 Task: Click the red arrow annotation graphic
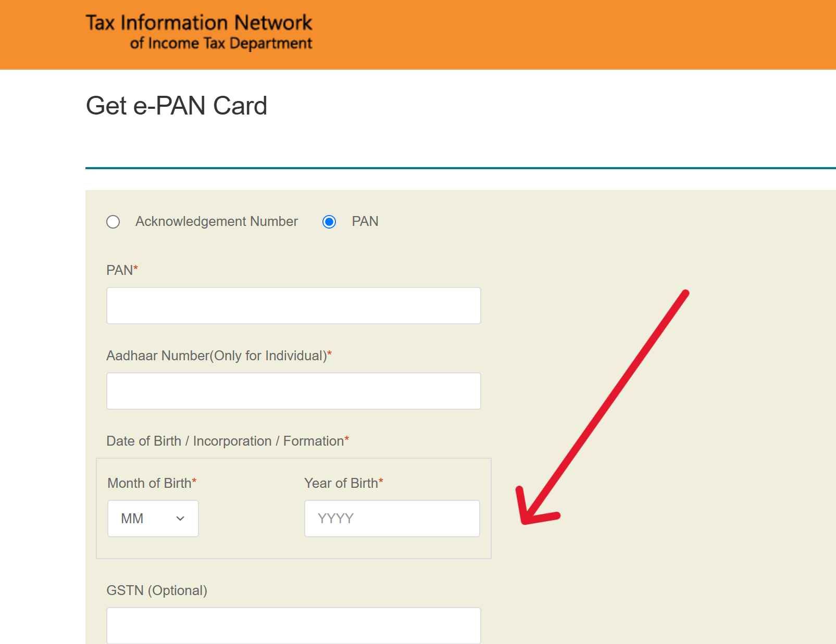pyautogui.click(x=604, y=406)
